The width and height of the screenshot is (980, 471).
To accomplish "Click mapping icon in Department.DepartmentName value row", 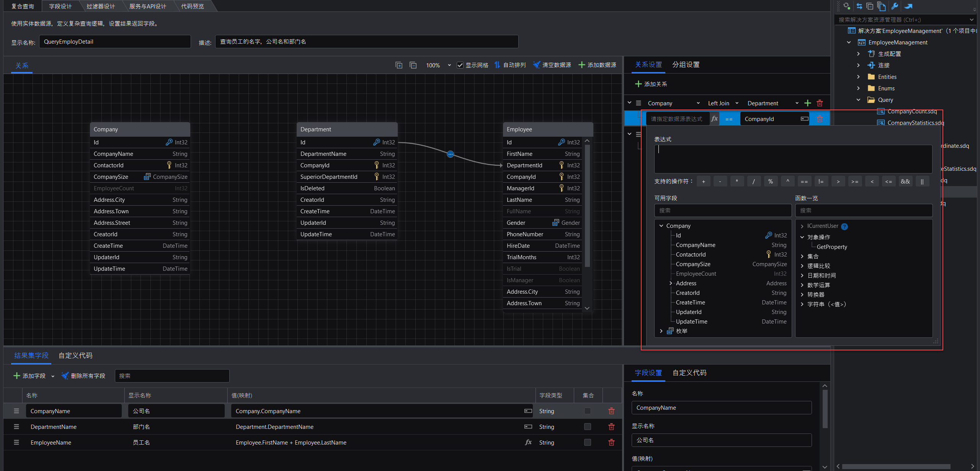I will 528,427.
